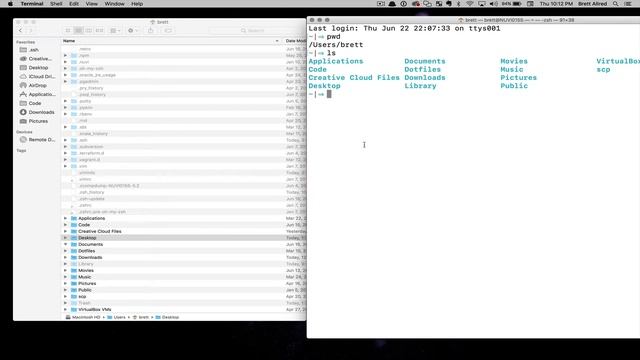Click 'Documents' in Terminal ls output

click(x=425, y=61)
